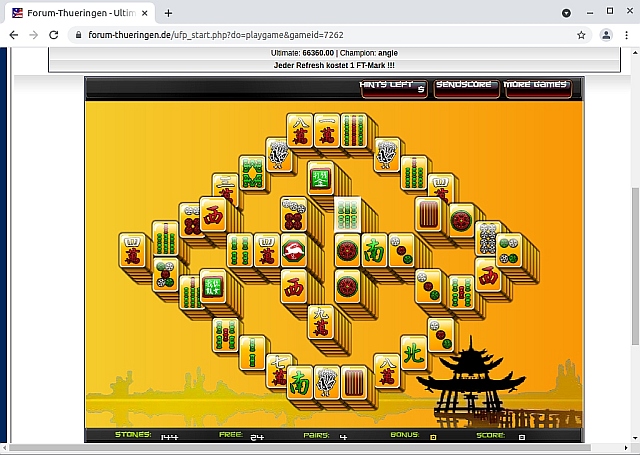Click the West tile under the four-circle tile
The height and width of the screenshot is (455, 640).
tap(488, 274)
